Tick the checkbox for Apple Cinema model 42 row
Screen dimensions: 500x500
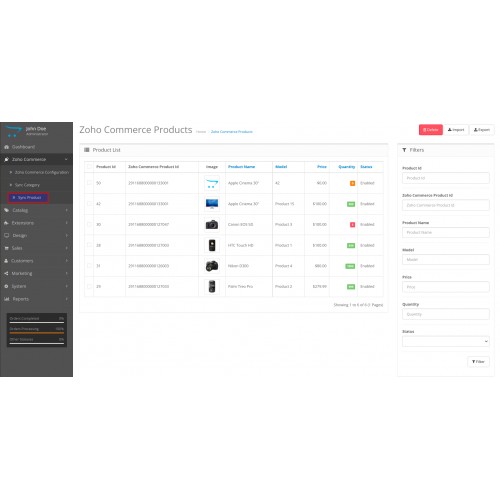pos(89,183)
